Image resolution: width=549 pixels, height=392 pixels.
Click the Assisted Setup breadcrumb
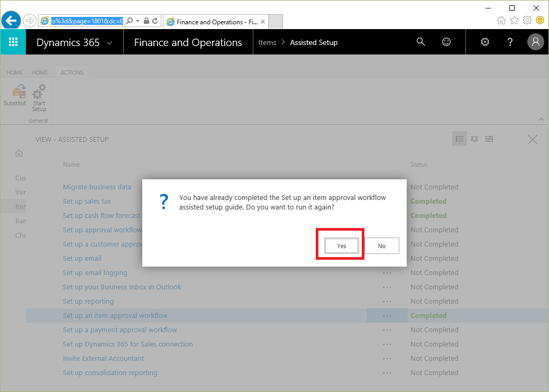[x=314, y=42]
